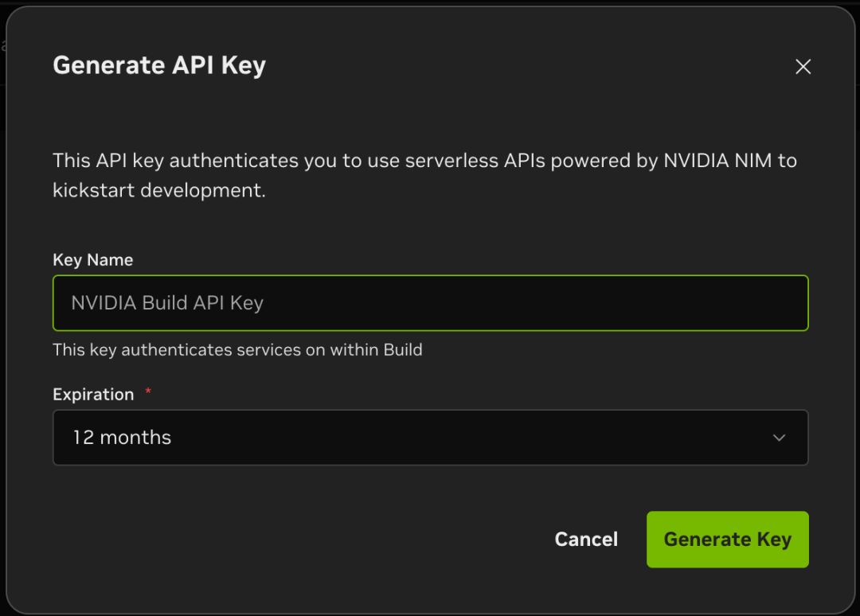The image size is (860, 616).
Task: Select the NVIDIA Build API Key placeholder field
Action: [430, 302]
